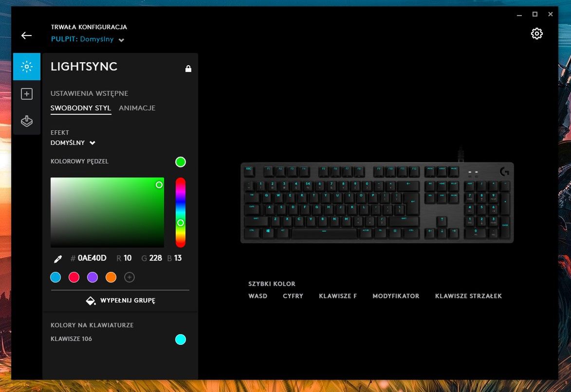Image resolution: width=571 pixels, height=392 pixels.
Task: Click the paint bucket fill icon
Action: tap(91, 301)
